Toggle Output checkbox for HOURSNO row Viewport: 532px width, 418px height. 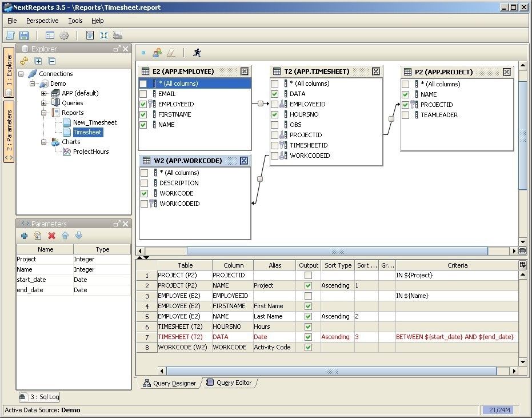308,327
